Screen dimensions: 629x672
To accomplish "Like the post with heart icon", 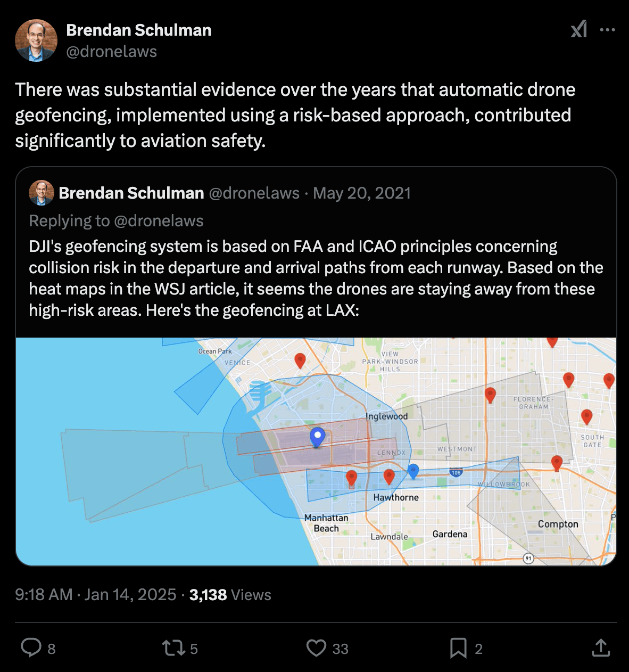I will 316,648.
